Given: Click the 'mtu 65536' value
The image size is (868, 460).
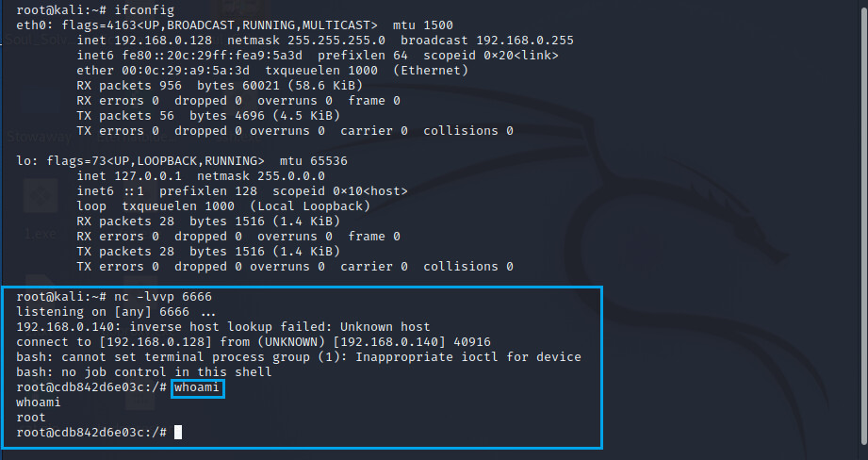Looking at the screenshot, I should (x=313, y=161).
